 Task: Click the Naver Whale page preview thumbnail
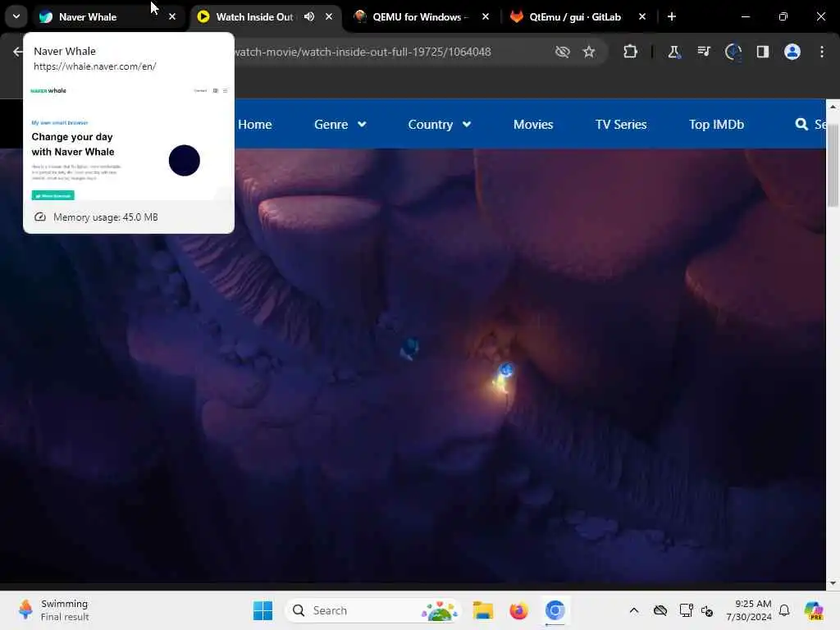click(129, 141)
